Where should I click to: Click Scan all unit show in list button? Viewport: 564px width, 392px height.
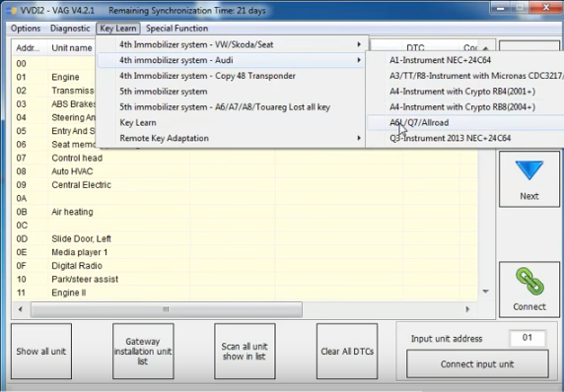[x=245, y=351]
